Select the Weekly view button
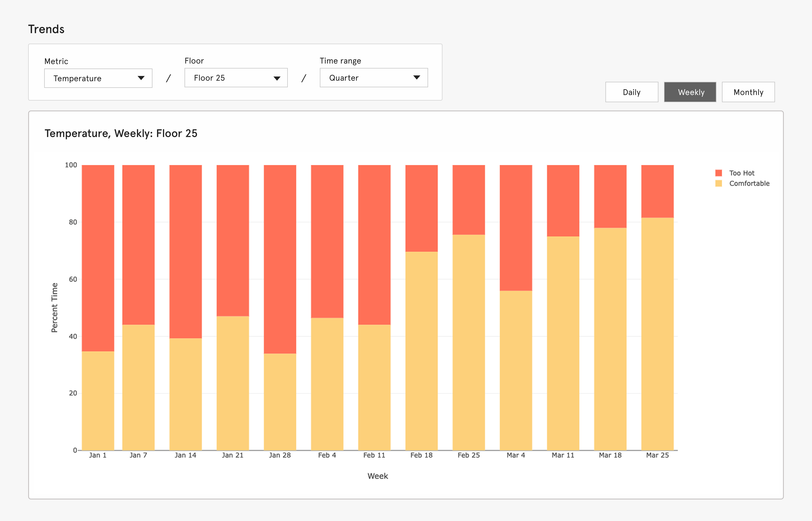Screen dimensions: 812x521 (x=690, y=92)
